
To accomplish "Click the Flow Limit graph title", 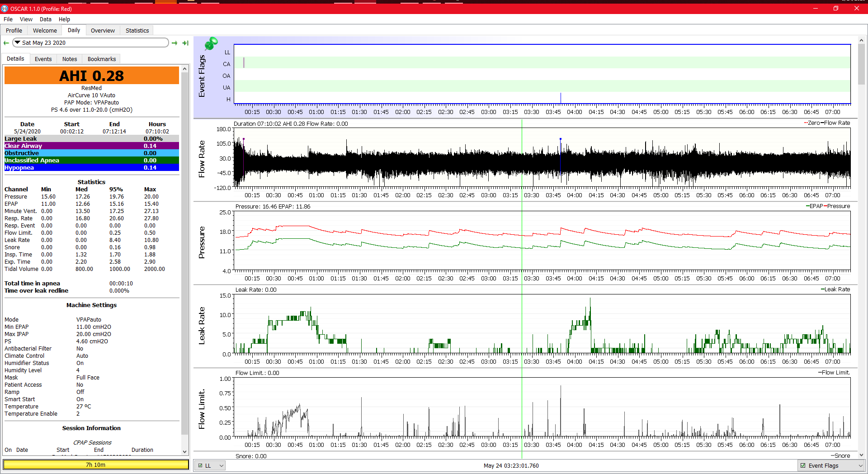I will coord(202,409).
